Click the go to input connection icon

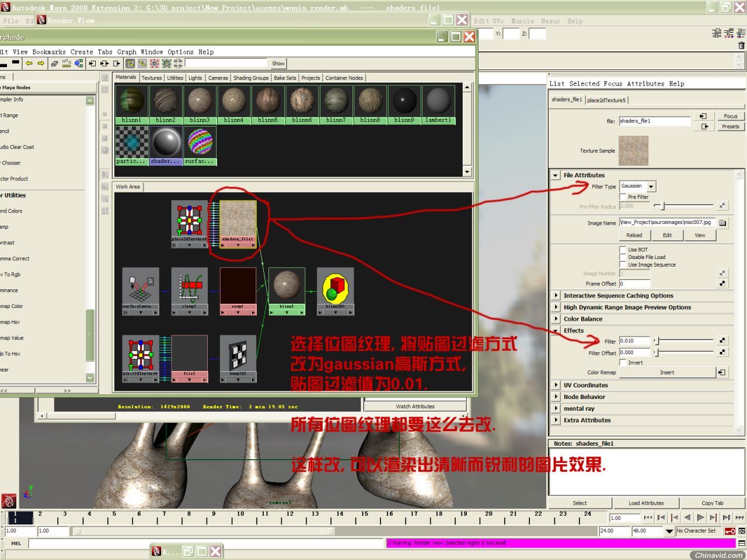703,116
